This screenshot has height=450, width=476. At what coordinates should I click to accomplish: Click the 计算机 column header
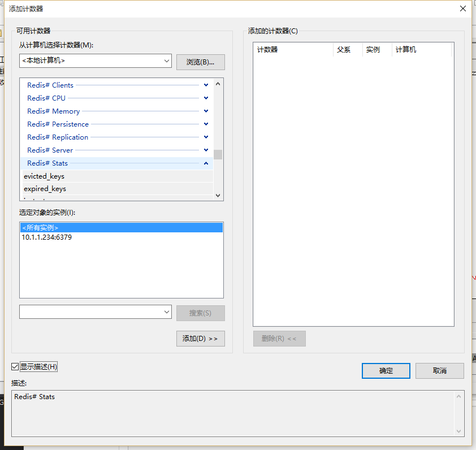422,50
